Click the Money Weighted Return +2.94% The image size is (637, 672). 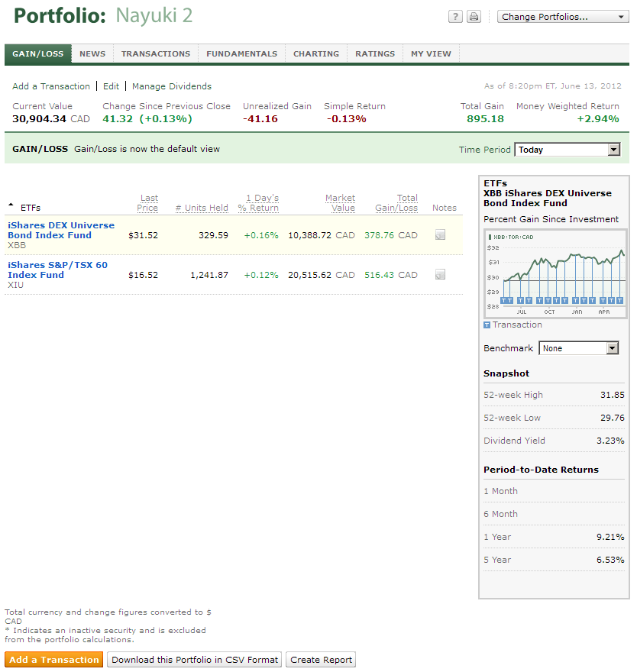click(x=598, y=118)
